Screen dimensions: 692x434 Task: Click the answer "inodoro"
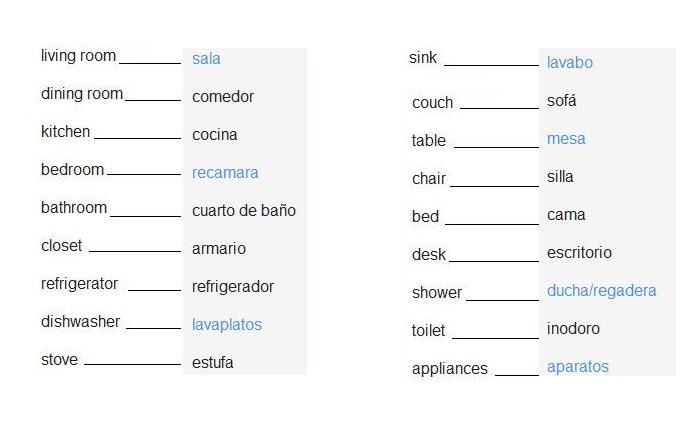573,329
